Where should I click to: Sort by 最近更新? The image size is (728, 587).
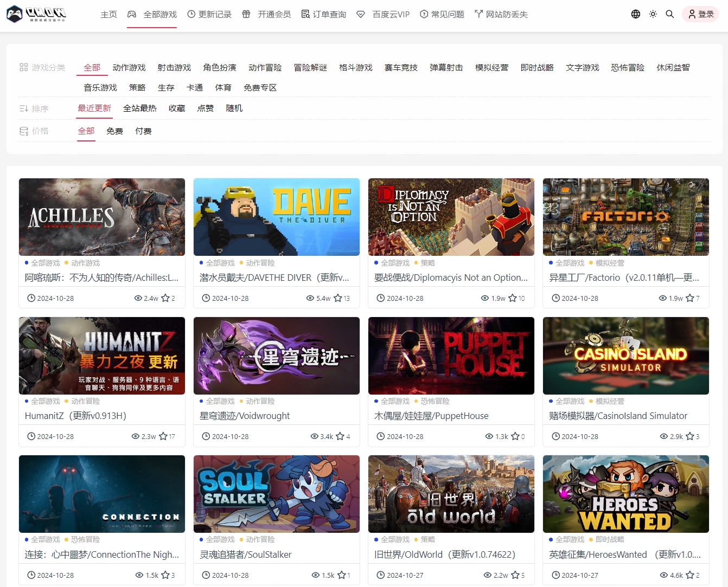[94, 108]
